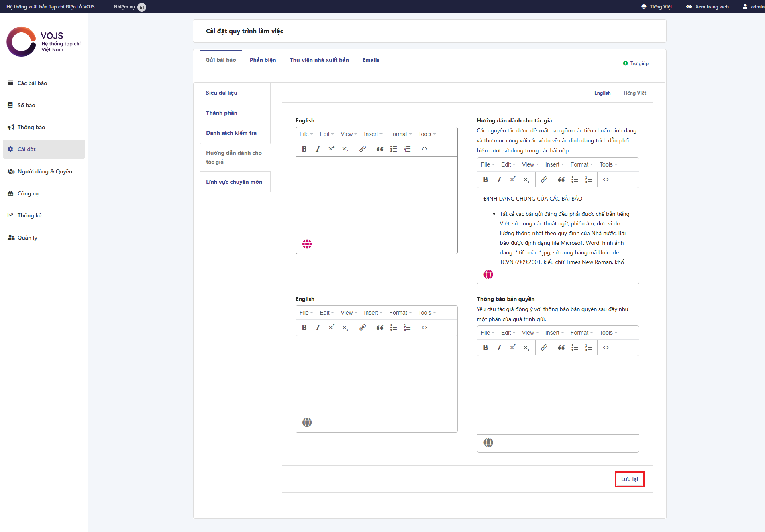The image size is (765, 532).
Task: Click source code icon in copyright notice editor
Action: pyautogui.click(x=606, y=347)
